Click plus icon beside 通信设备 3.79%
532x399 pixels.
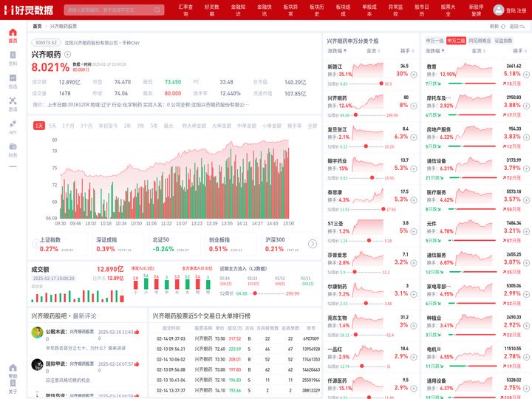tap(526, 168)
